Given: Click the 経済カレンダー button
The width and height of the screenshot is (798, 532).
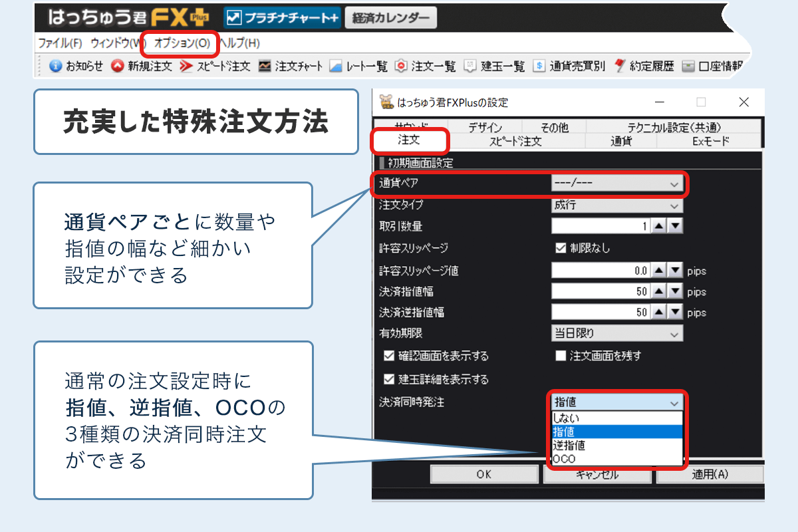Looking at the screenshot, I should click(391, 18).
